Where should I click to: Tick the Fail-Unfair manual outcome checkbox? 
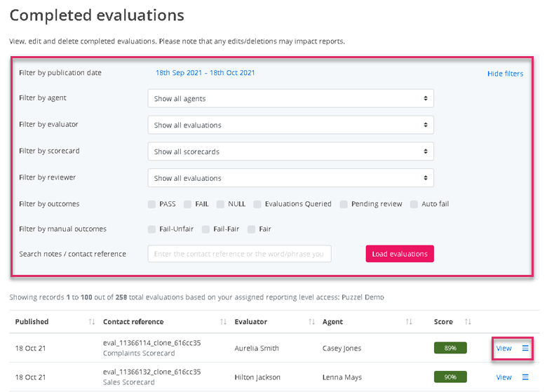click(151, 229)
